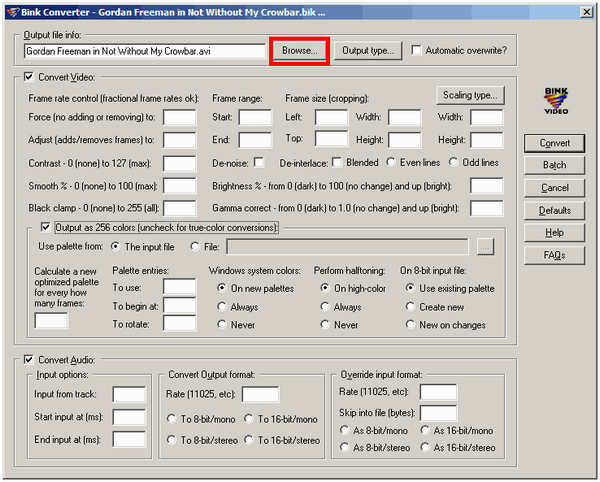Image resolution: width=600 pixels, height=482 pixels.
Task: Uncheck Output as 256 colors checkbox
Action: pyautogui.click(x=46, y=227)
